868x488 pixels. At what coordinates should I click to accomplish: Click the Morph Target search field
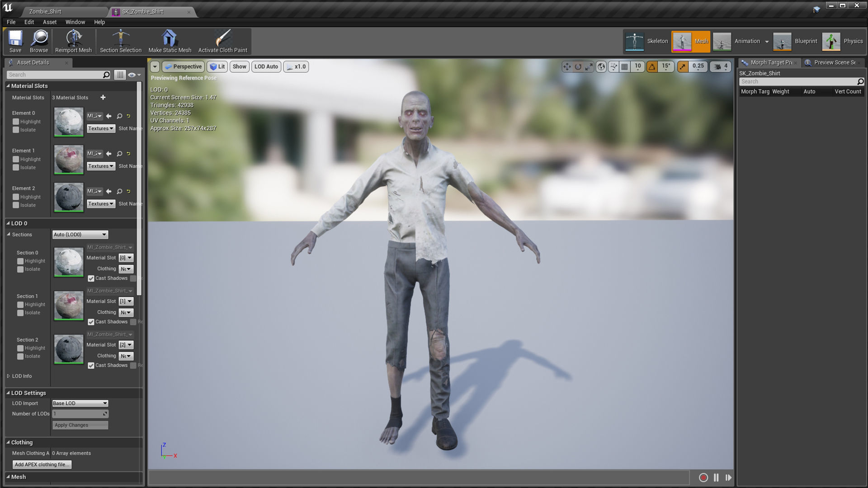click(x=802, y=82)
